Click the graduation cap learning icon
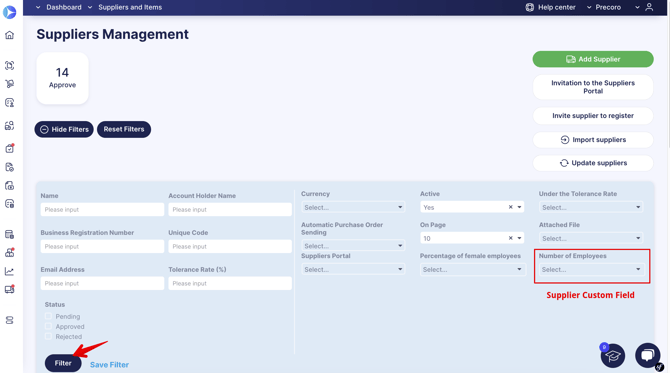Viewport: 670px width, 373px height. pos(613,355)
